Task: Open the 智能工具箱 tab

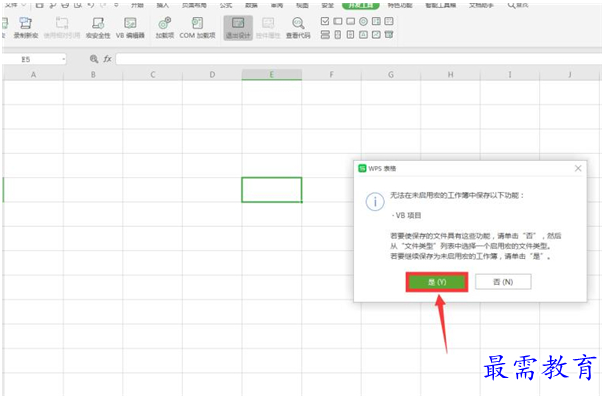Action: click(441, 5)
